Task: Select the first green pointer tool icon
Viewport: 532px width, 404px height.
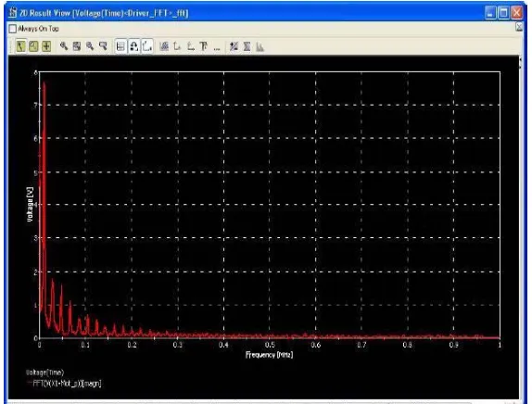Action: click(x=21, y=46)
